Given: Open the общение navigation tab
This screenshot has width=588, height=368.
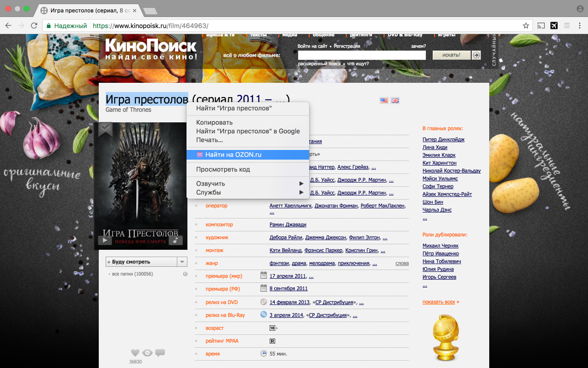Looking at the screenshot, I should [323, 35].
